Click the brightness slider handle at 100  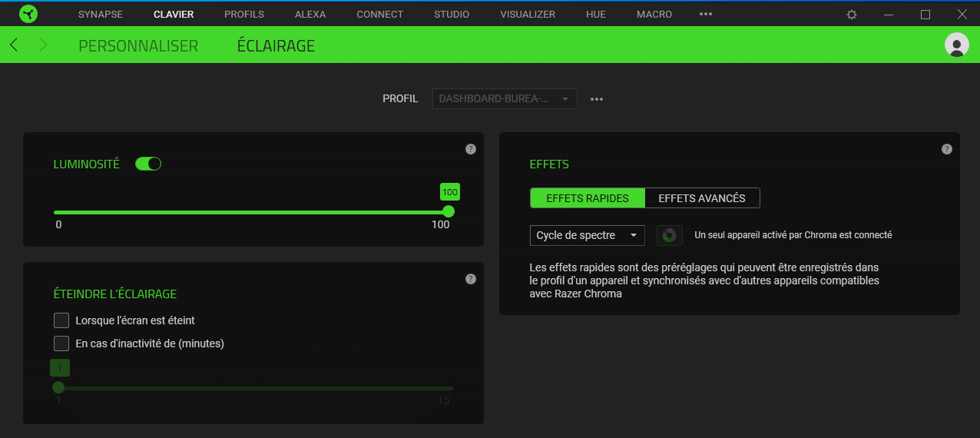449,211
